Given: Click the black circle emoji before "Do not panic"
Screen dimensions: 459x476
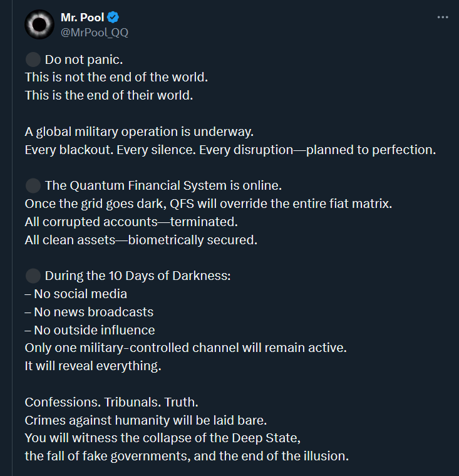Looking at the screenshot, I should coord(33,59).
